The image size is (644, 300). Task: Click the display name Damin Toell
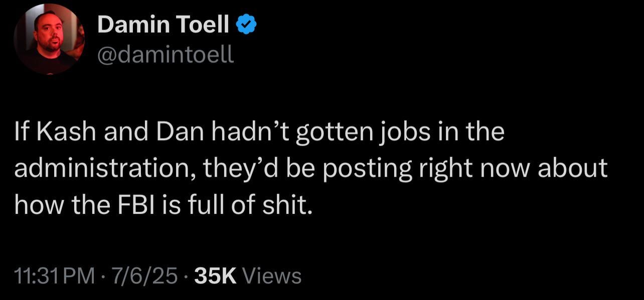click(x=164, y=25)
